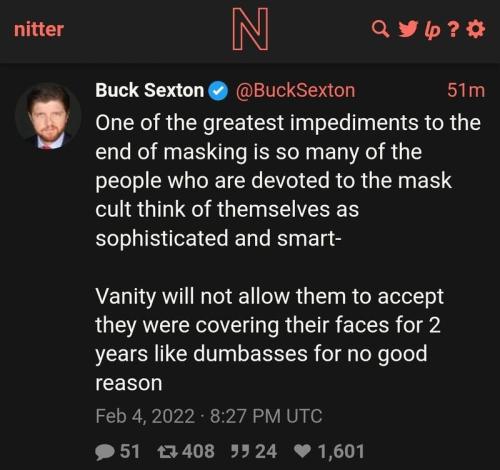Open the @BuckSexton handle link

click(x=296, y=90)
